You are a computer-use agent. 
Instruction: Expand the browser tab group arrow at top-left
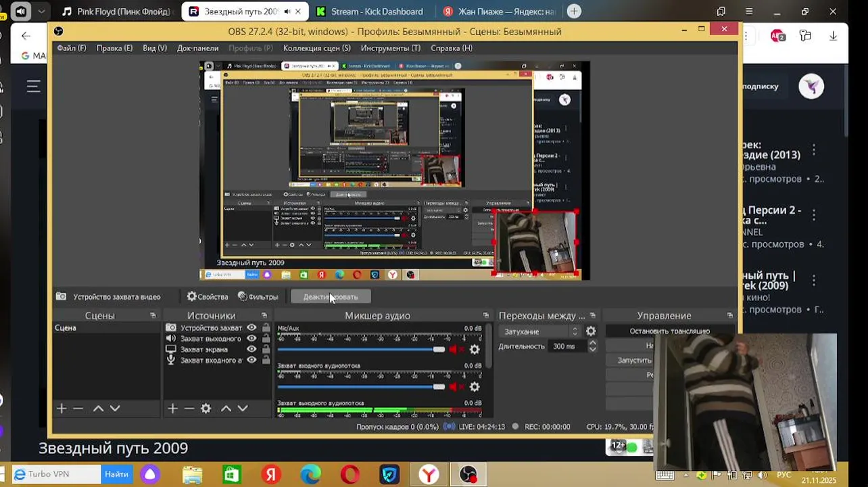tap(42, 11)
